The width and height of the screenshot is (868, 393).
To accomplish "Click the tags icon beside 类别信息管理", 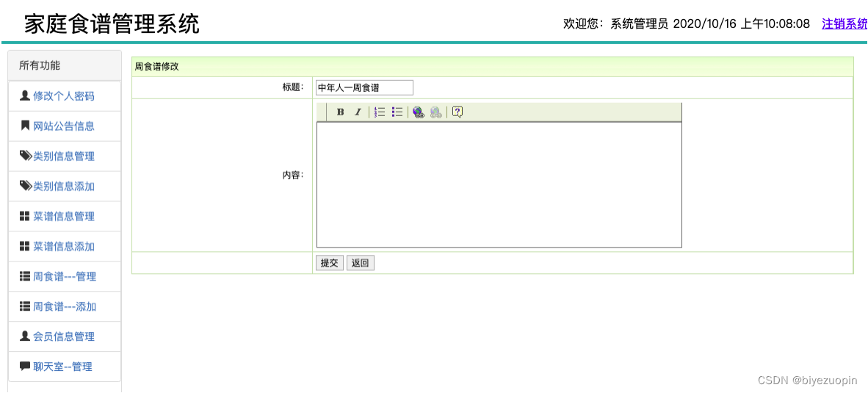I will click(x=26, y=156).
